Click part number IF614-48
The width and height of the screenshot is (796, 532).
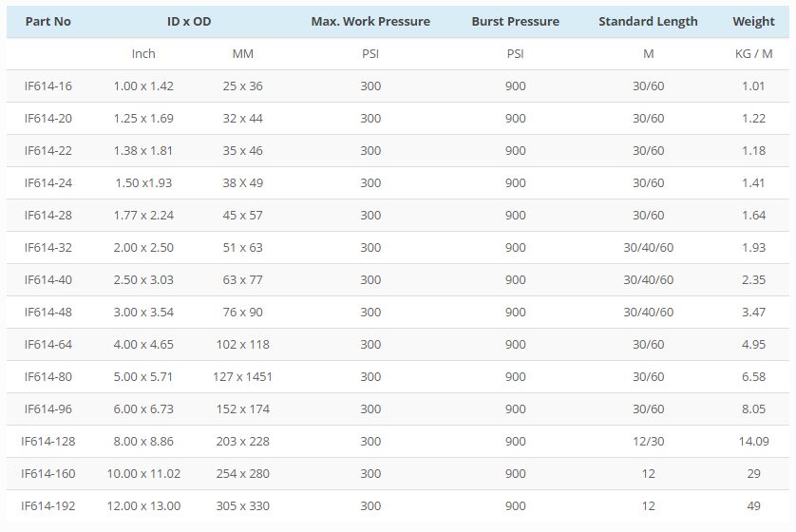47,313
